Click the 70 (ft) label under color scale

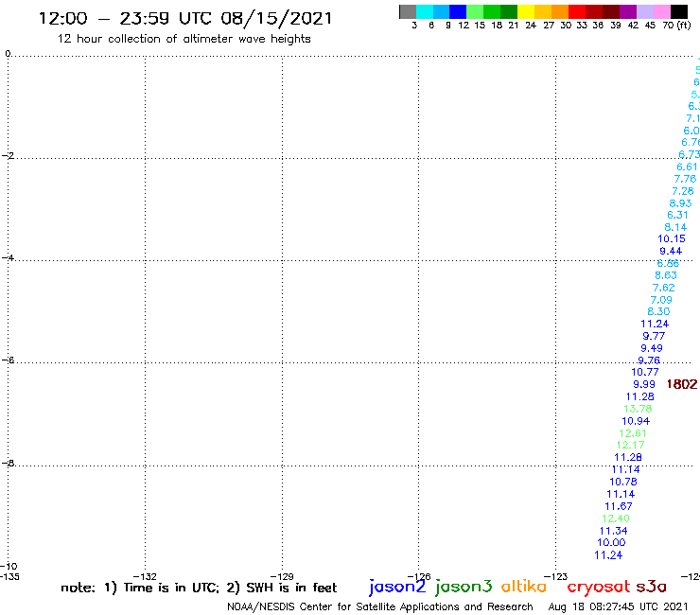pyautogui.click(x=676, y=26)
